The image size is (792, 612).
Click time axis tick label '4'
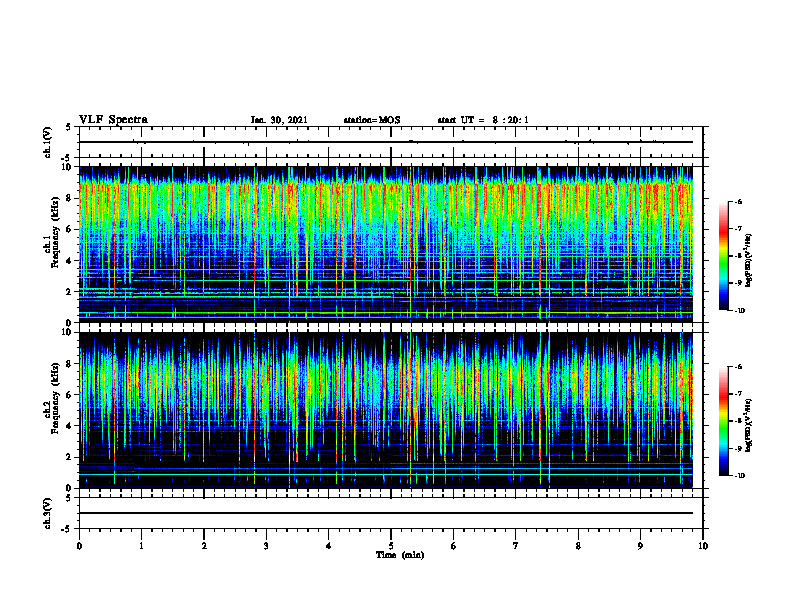pos(329,546)
